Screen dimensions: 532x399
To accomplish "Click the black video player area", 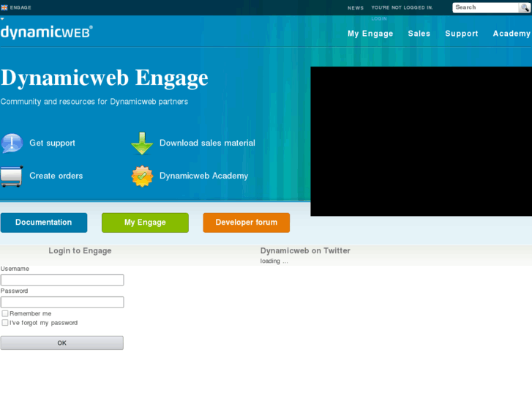I will coord(421,141).
